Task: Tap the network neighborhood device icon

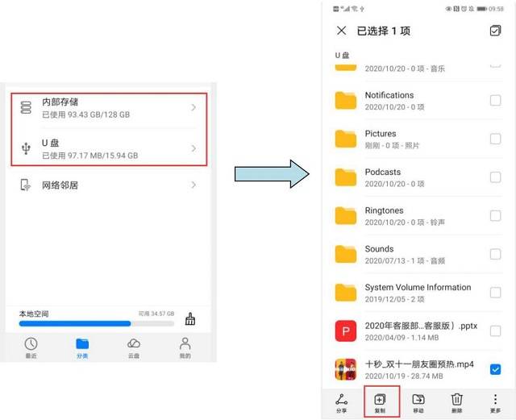Action: click(x=26, y=185)
